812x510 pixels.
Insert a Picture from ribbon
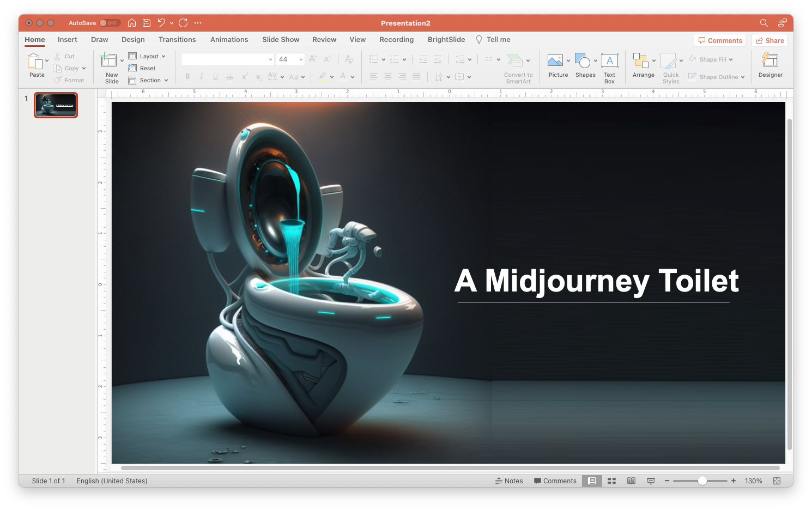point(555,60)
